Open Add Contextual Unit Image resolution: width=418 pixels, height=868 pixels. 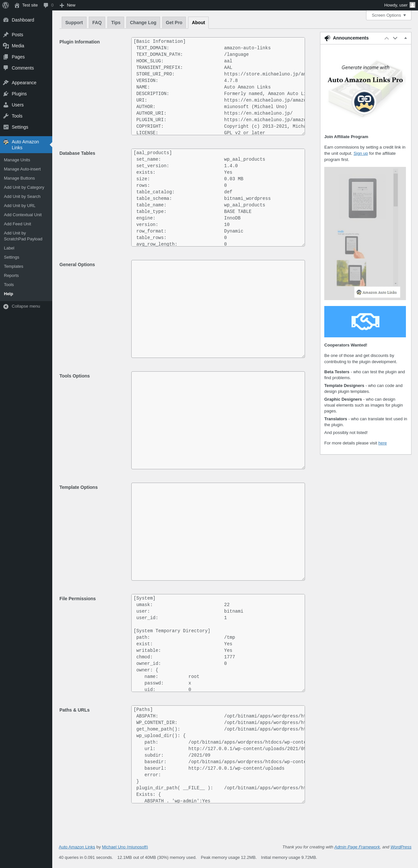click(23, 215)
